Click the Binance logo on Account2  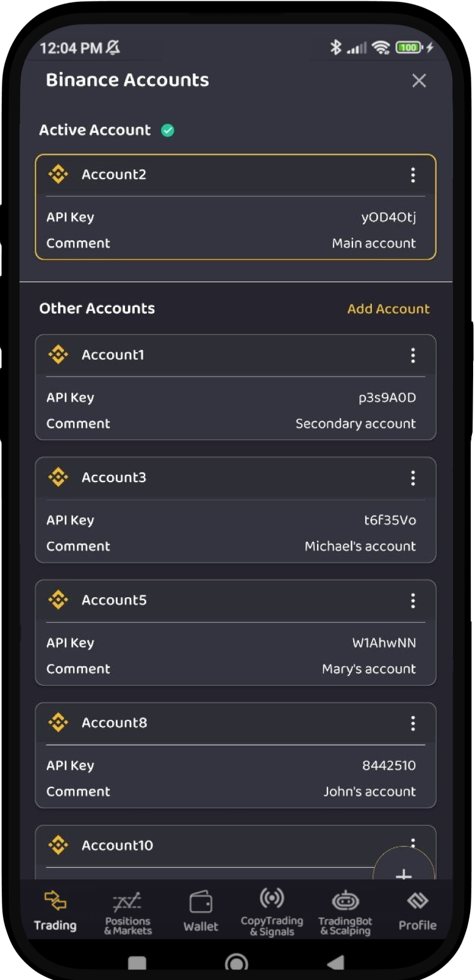click(x=59, y=174)
